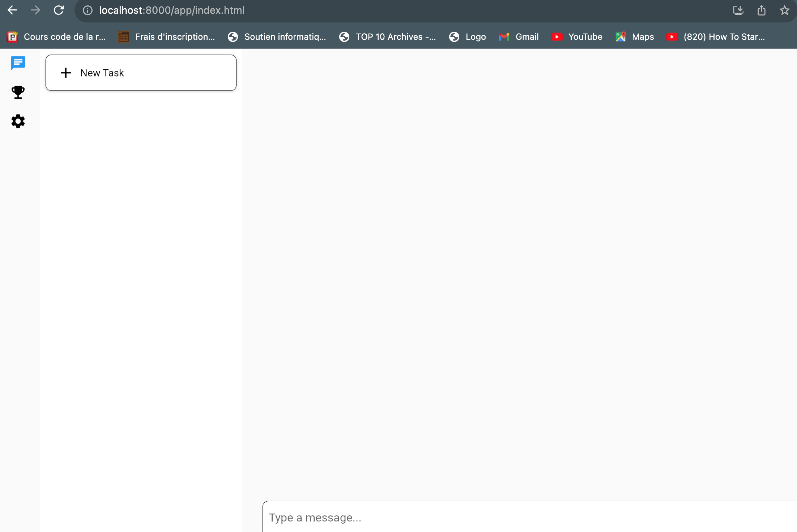
Task: Open the chat view sidebar icon
Action: tap(18, 63)
